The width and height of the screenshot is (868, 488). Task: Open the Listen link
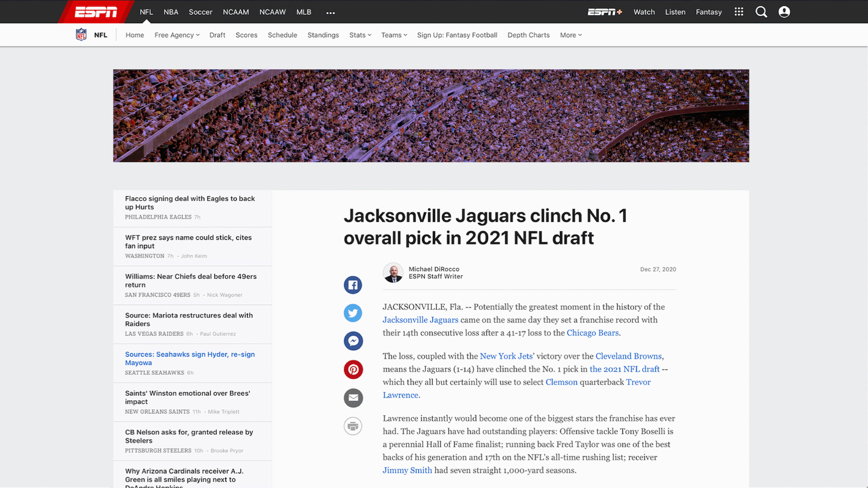click(x=675, y=12)
